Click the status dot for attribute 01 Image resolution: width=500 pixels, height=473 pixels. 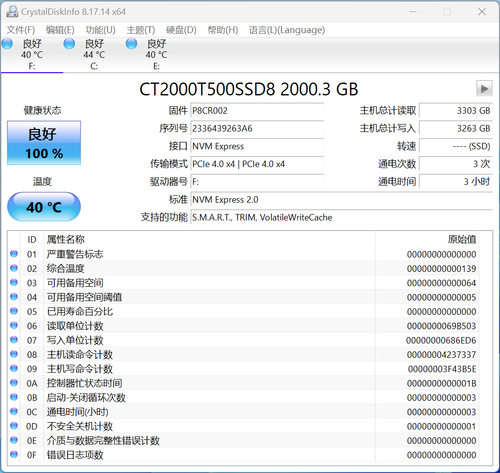tap(14, 254)
